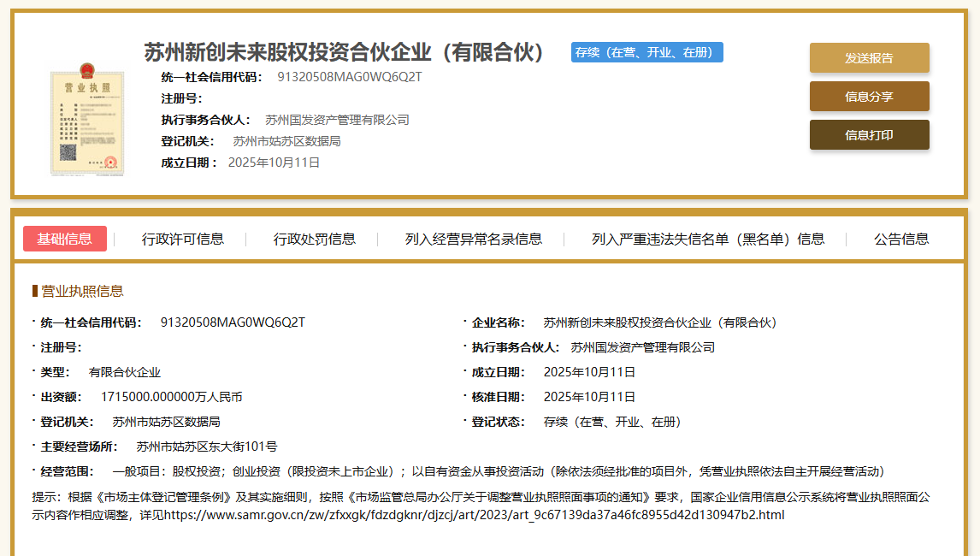Click the address 苏州市姑苏区东大街101号
The image size is (980, 556).
(x=207, y=447)
